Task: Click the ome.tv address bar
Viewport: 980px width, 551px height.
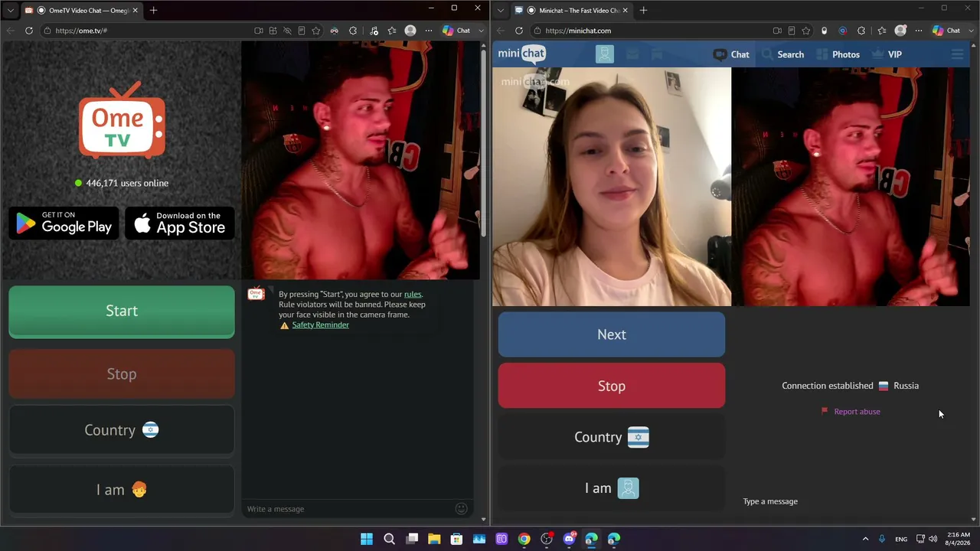Action: pyautogui.click(x=145, y=31)
